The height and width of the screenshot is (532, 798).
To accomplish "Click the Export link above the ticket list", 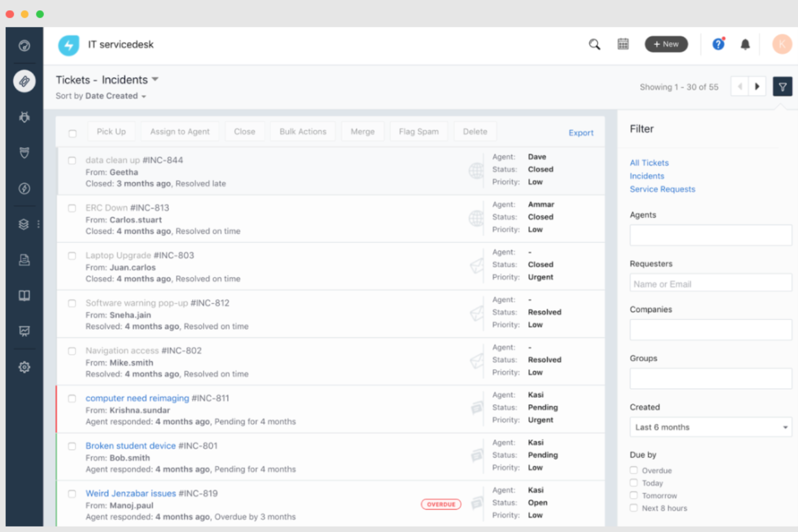I will (x=581, y=133).
